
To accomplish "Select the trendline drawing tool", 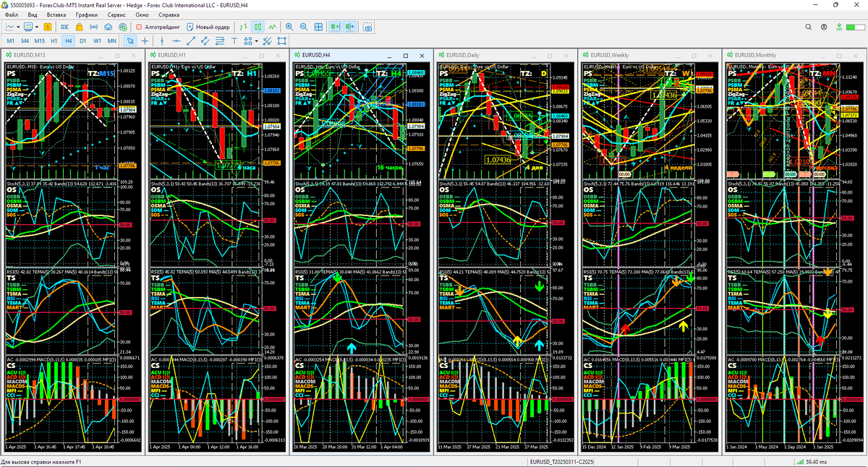I will (191, 41).
